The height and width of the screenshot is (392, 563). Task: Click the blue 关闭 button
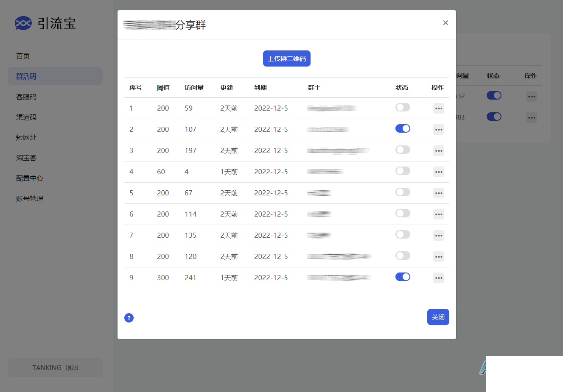[438, 317]
